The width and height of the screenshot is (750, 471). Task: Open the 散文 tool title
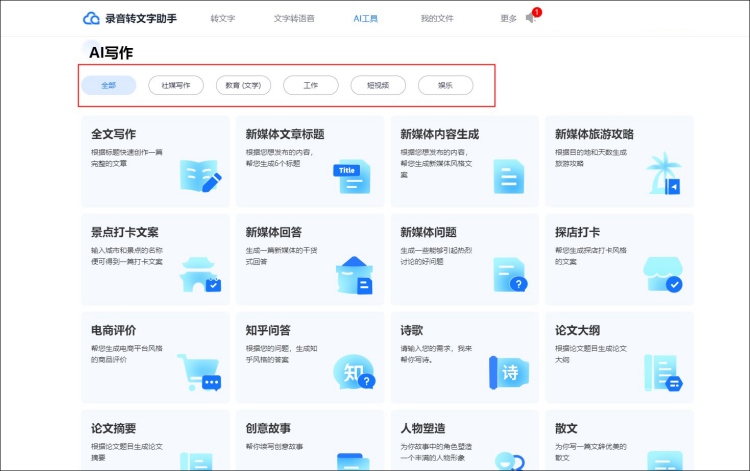(x=566, y=428)
